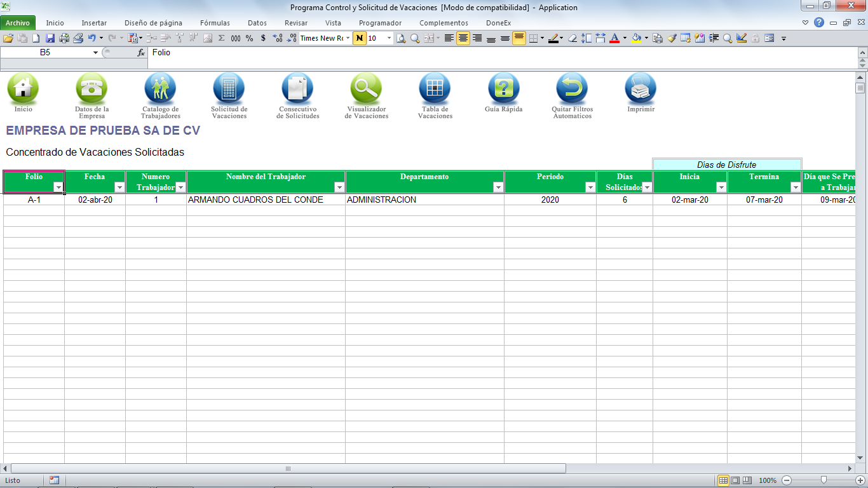Click the format painter brush icon

coord(672,38)
